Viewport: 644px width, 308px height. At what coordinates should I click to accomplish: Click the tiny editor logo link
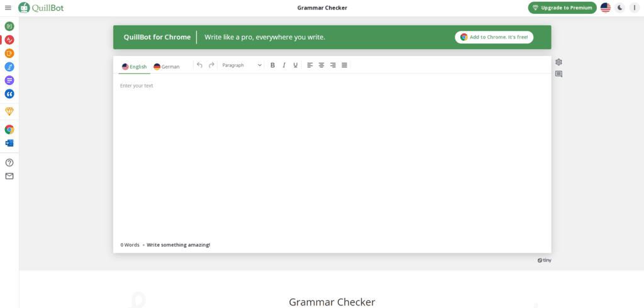tap(545, 260)
